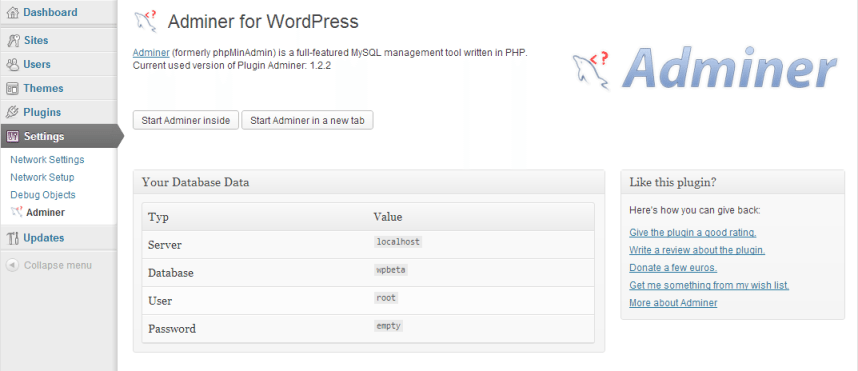
Task: Follow the Adminer link in description
Action: (x=151, y=53)
